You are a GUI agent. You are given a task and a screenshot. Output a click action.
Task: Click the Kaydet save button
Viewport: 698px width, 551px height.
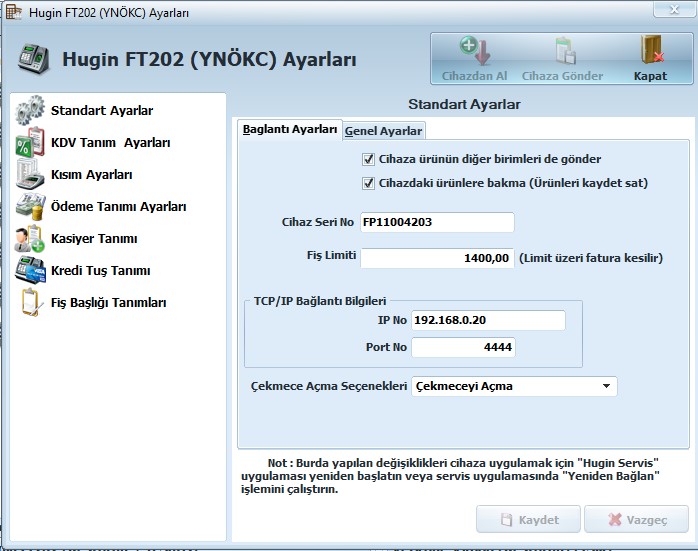[x=528, y=519]
